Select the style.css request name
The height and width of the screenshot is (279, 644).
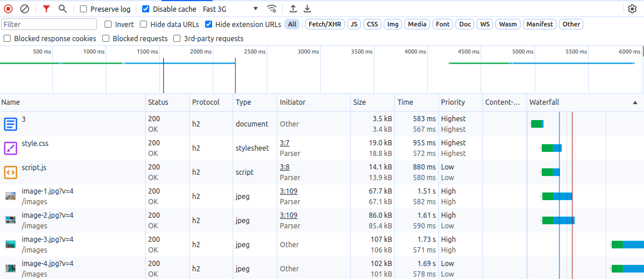point(35,143)
